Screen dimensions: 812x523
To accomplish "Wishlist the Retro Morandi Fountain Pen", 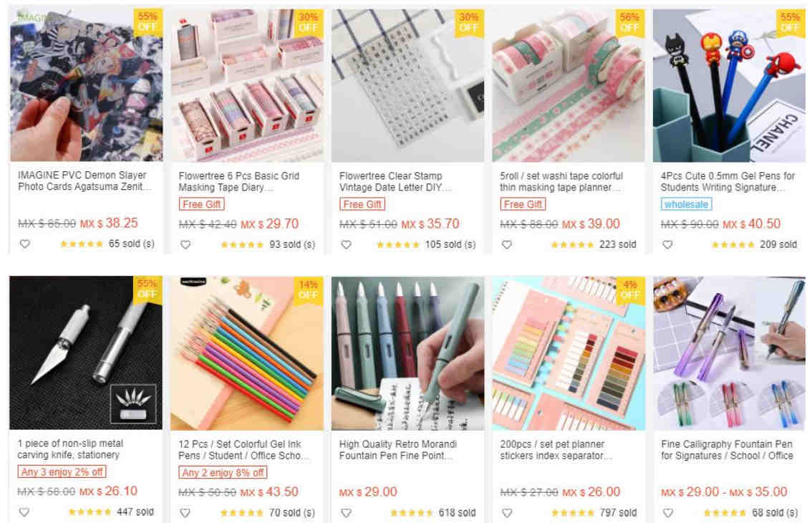I will (346, 513).
